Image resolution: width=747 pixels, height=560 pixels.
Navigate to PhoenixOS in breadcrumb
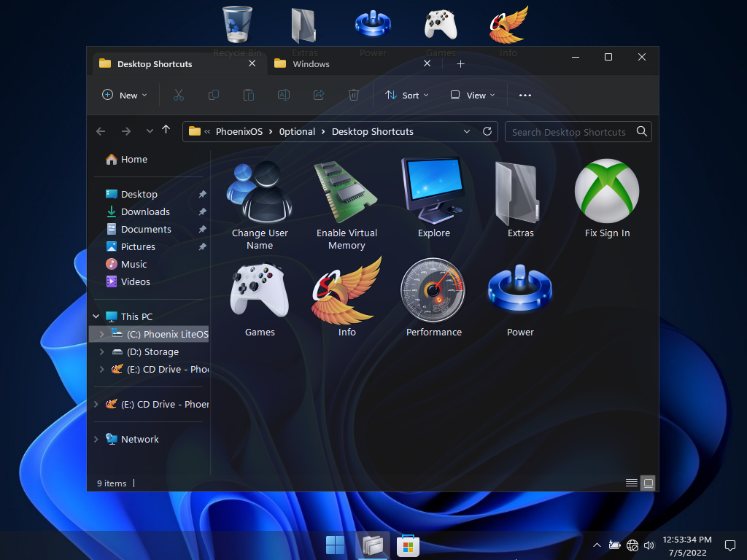point(239,131)
